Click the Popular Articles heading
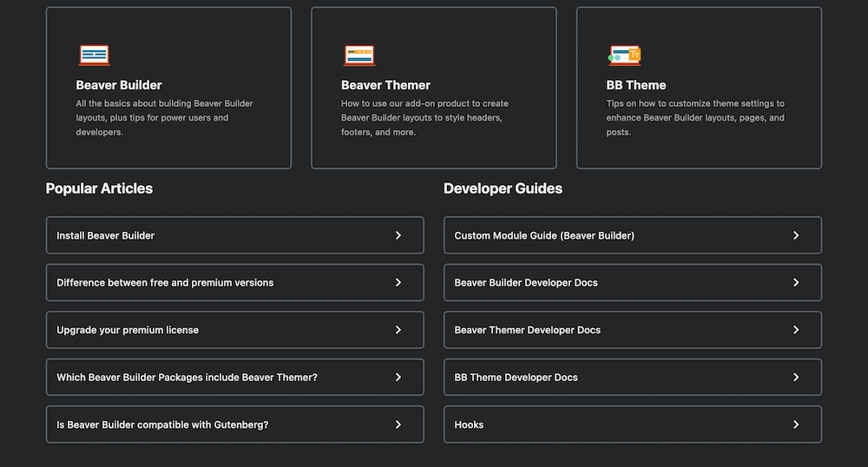 click(99, 188)
